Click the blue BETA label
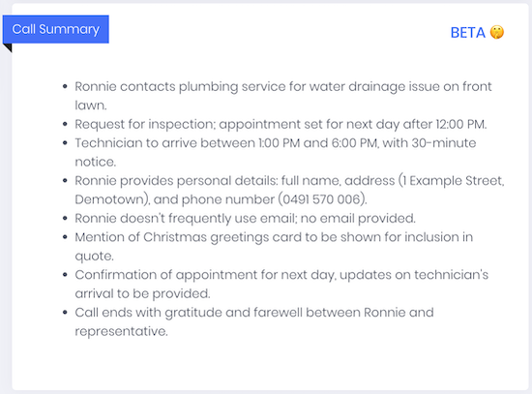This screenshot has height=394, width=532. 468,33
